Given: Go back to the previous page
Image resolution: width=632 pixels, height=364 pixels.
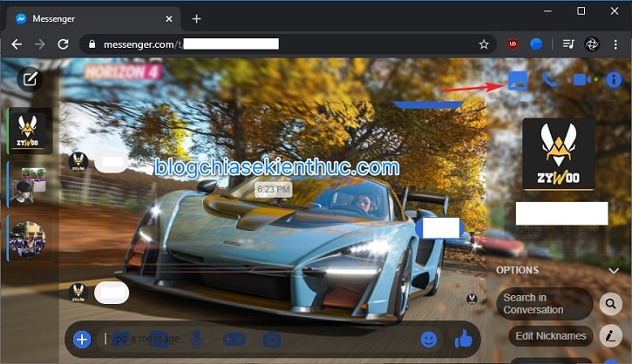Looking at the screenshot, I should pos(17,44).
